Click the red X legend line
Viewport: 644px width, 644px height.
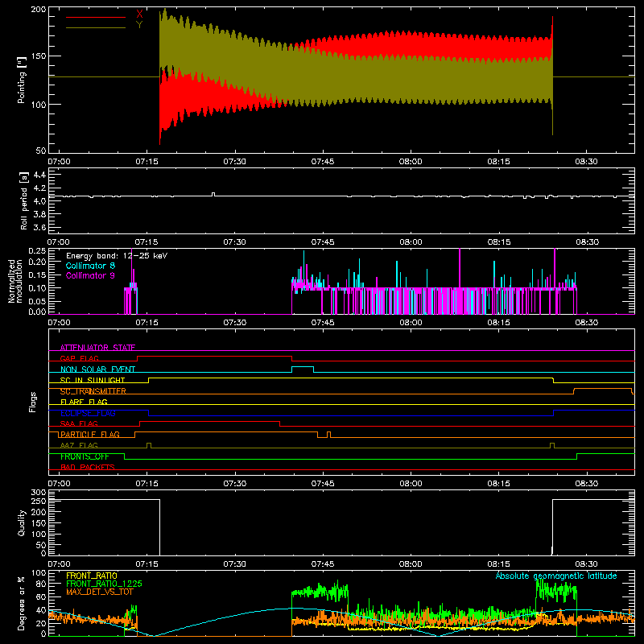click(x=96, y=17)
